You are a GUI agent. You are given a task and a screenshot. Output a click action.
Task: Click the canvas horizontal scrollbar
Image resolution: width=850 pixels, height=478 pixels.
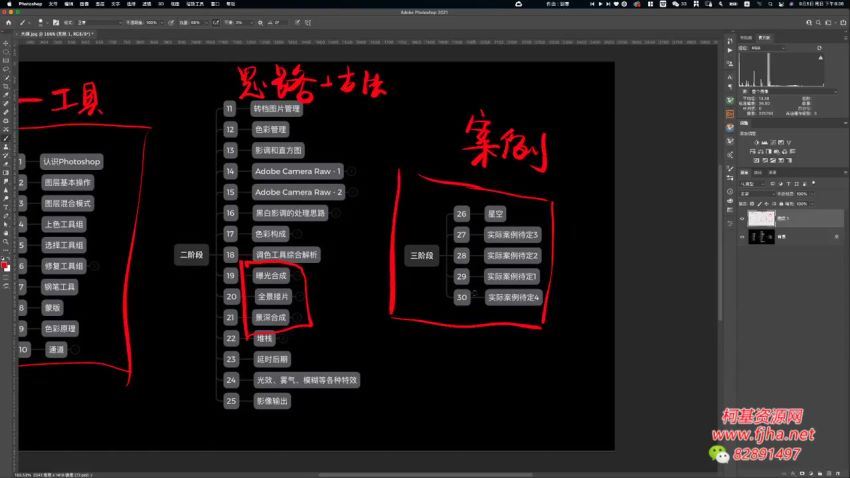coord(425,474)
